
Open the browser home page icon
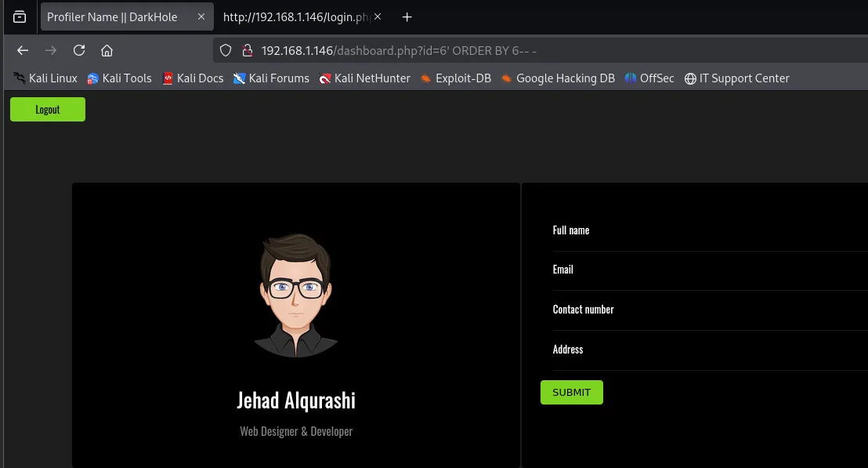click(x=107, y=50)
